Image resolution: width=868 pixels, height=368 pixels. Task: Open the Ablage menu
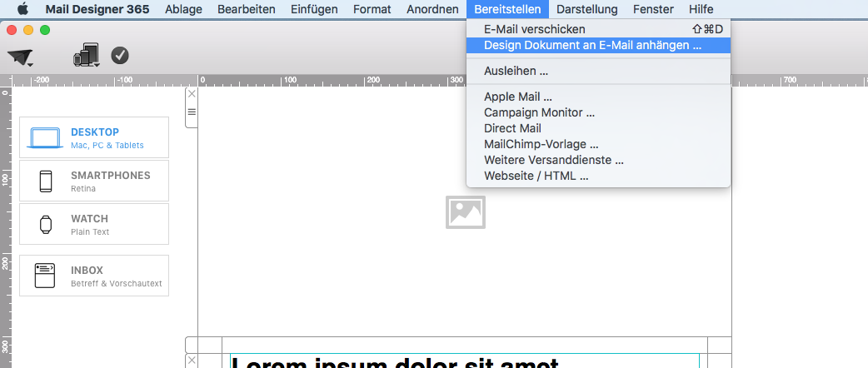(x=184, y=9)
